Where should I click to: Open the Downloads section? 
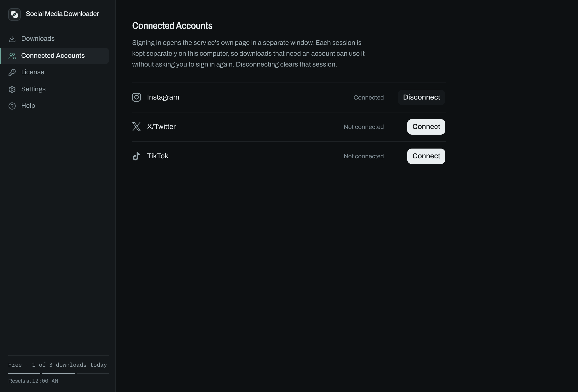tap(55, 39)
